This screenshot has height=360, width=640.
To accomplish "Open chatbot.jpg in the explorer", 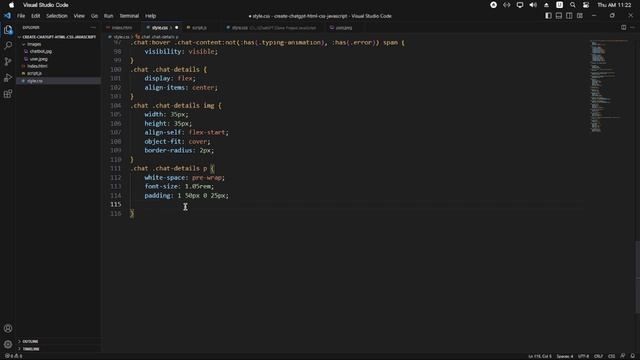I will (40, 51).
